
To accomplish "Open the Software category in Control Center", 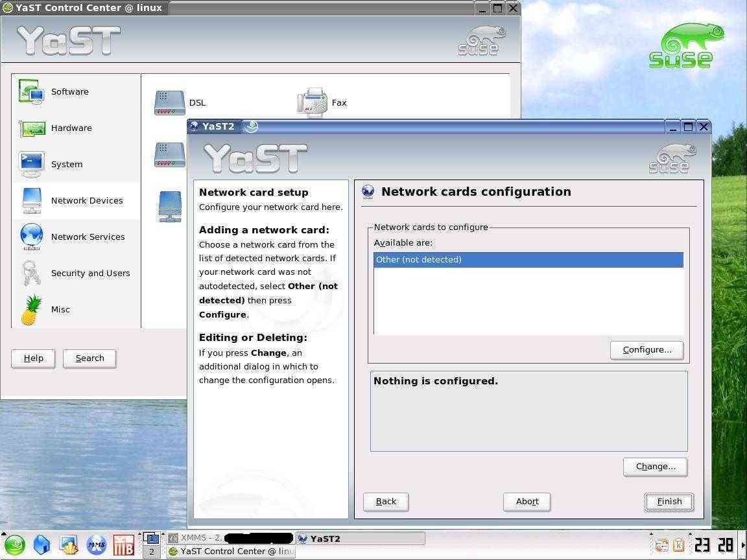I will tap(77, 91).
